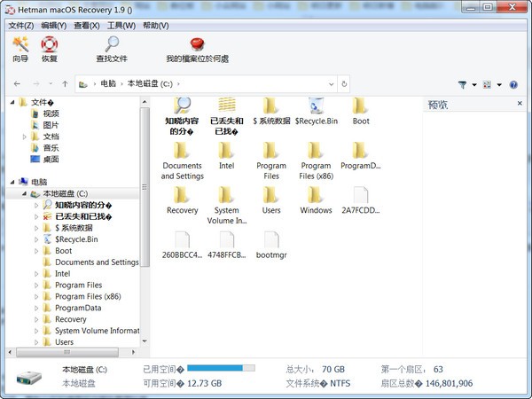The width and height of the screenshot is (532, 399).
Task: Click the view mode icon
Action: pos(487,84)
